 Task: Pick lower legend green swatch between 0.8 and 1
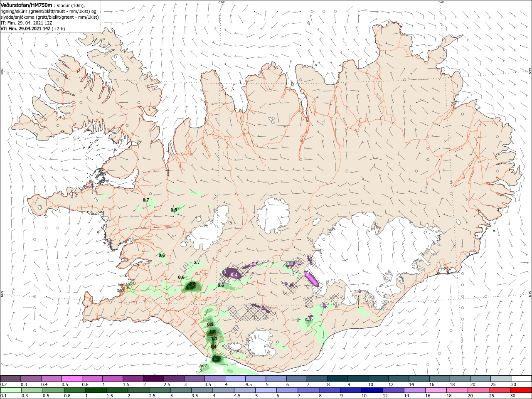click(74, 390)
